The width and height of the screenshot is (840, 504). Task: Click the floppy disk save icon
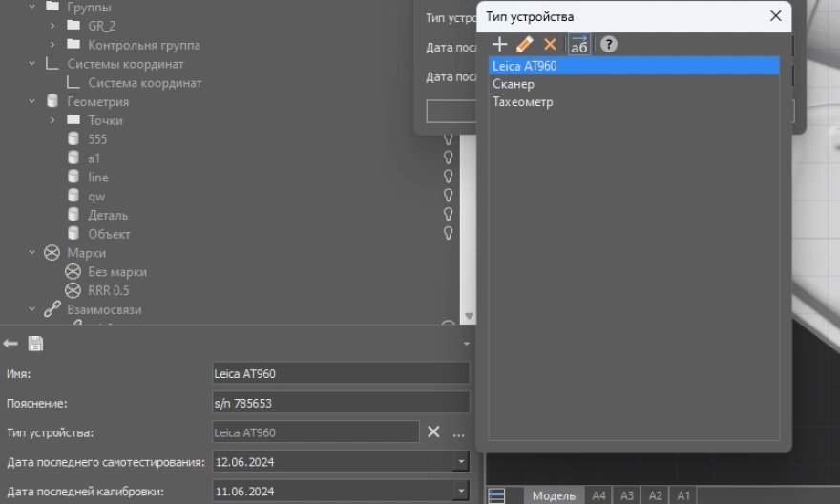[35, 344]
